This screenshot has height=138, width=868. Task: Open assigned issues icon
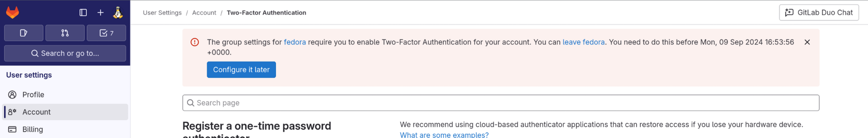(x=23, y=33)
